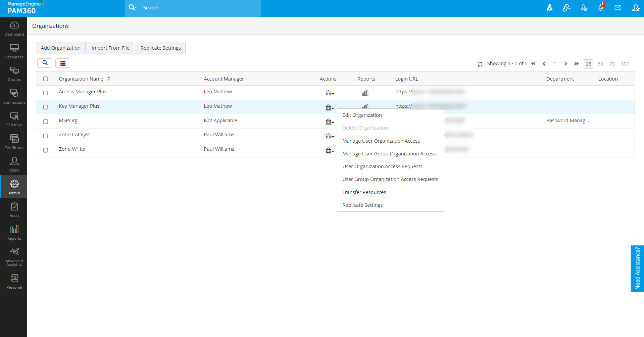Go to the previous page
The width and height of the screenshot is (644, 337).
(x=544, y=64)
